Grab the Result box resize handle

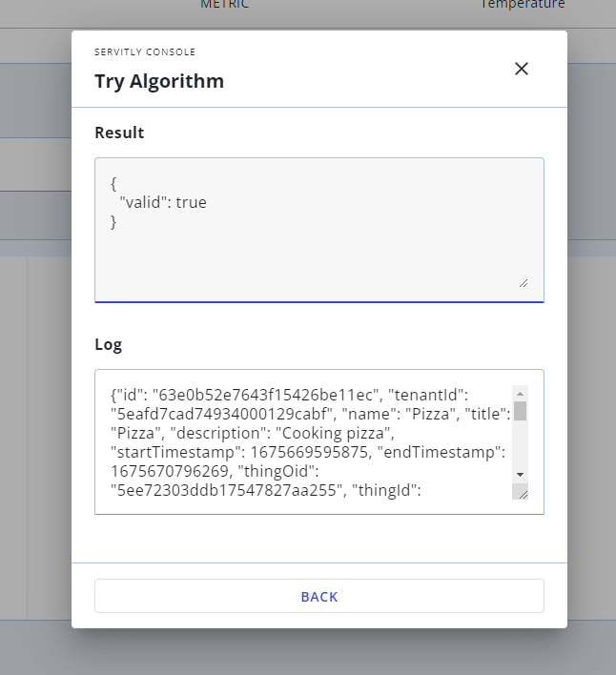523,282
